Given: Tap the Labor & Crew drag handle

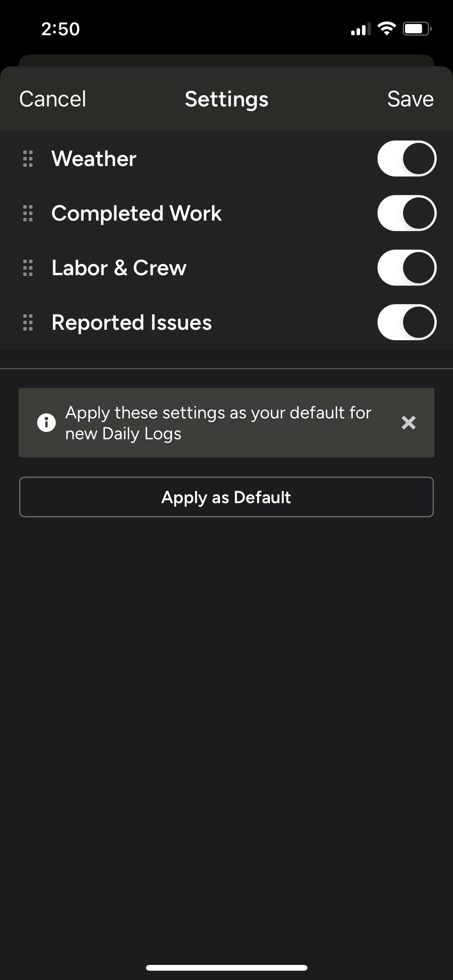Looking at the screenshot, I should 28,268.
